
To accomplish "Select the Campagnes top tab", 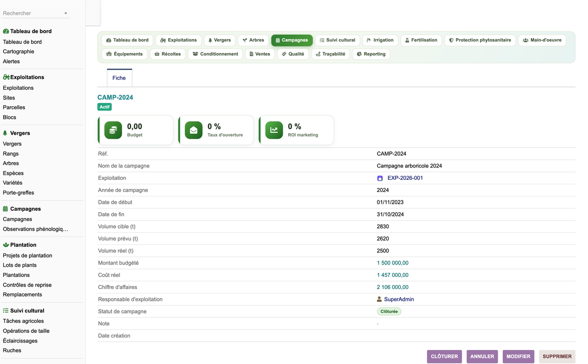I will coord(292,40).
